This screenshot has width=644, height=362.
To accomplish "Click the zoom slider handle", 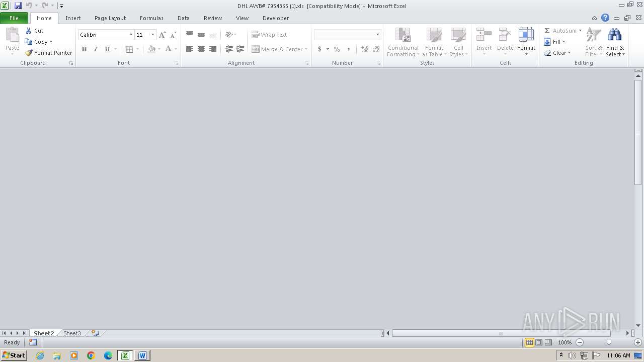I will [609, 342].
